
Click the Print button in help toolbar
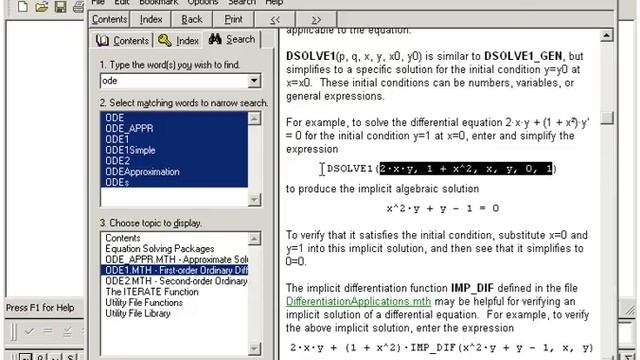233,19
